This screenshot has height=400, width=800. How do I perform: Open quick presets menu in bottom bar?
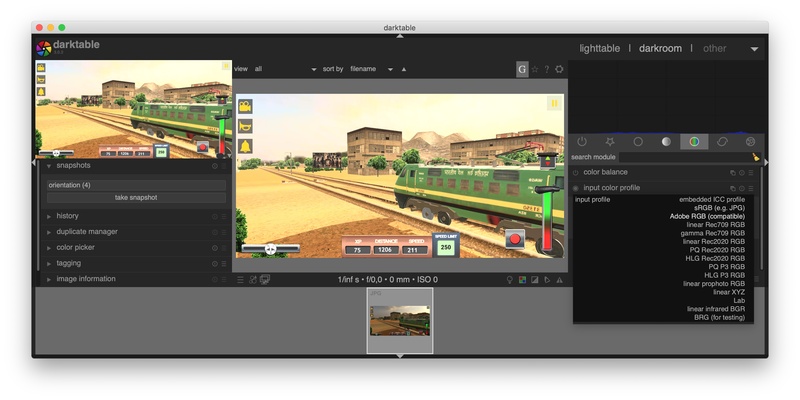(x=240, y=280)
